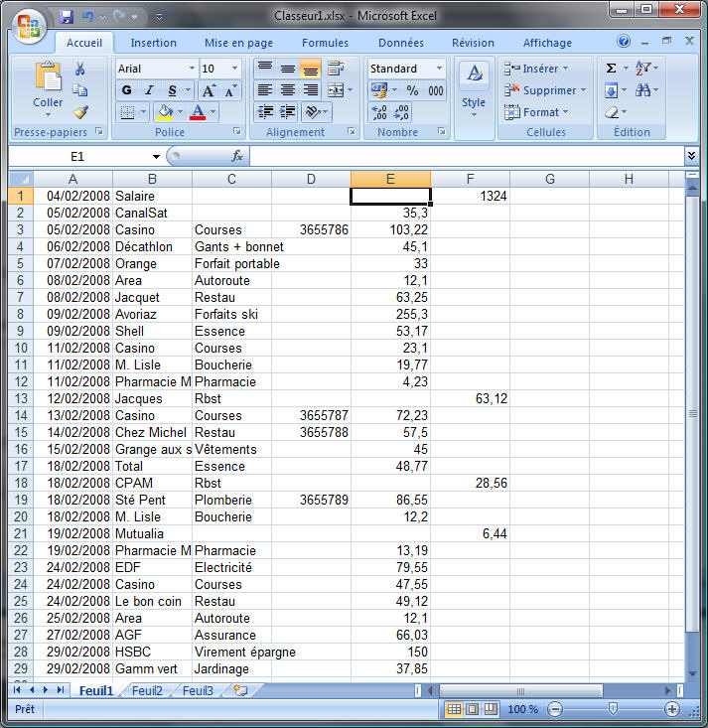Click the percent style icon

(x=412, y=90)
